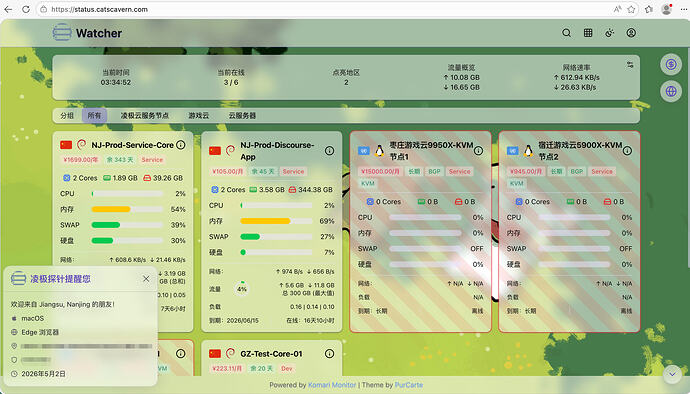
Task: Click the UN flag icon on 宿迁 card
Action: tap(512, 151)
